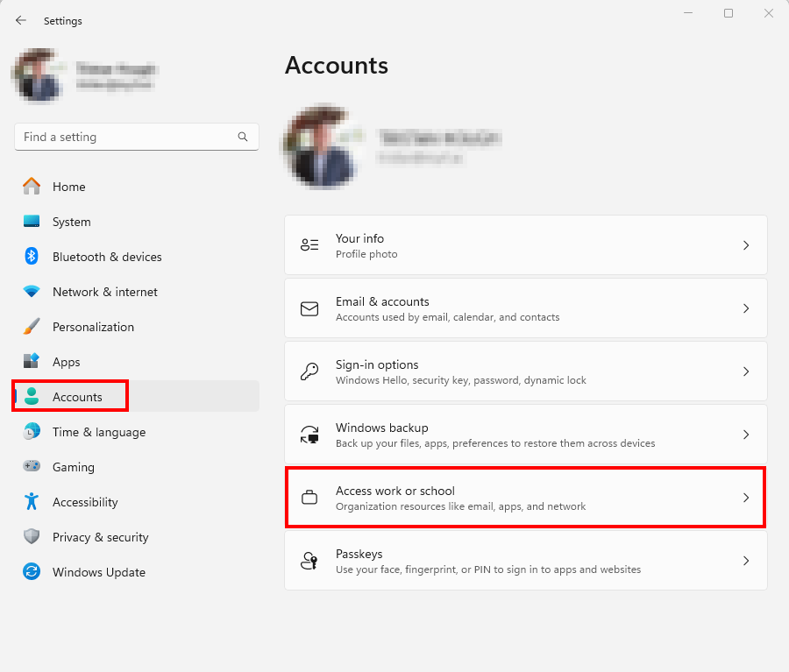Open Access work or school card
789x672 pixels.
click(x=526, y=498)
